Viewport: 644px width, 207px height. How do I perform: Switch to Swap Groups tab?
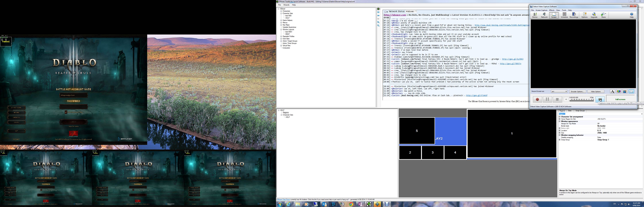pyautogui.click(x=580, y=111)
